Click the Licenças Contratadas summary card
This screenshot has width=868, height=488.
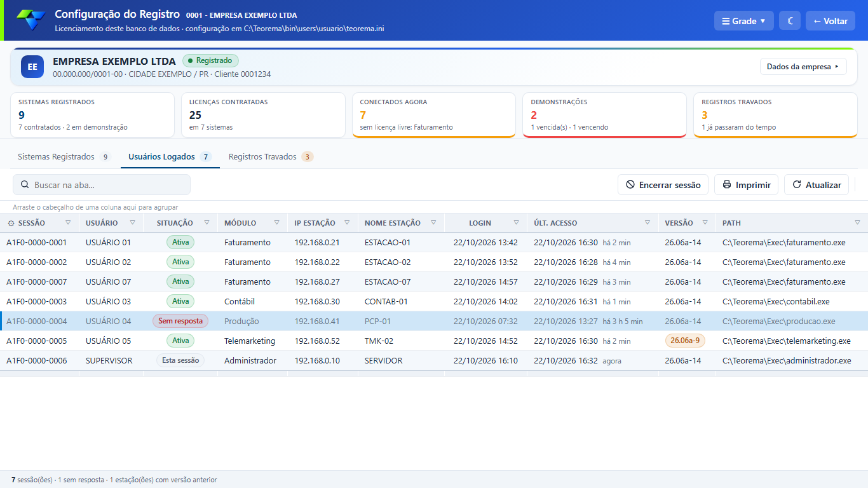coord(263,115)
